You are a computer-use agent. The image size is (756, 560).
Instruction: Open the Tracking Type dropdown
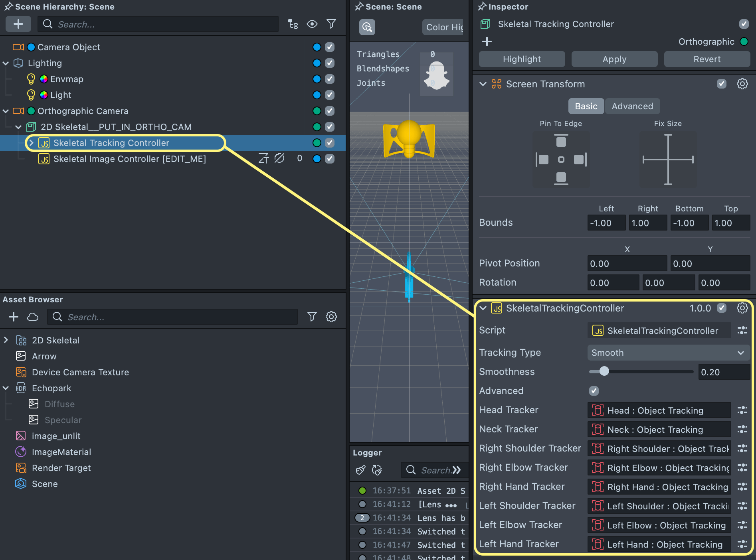click(668, 353)
